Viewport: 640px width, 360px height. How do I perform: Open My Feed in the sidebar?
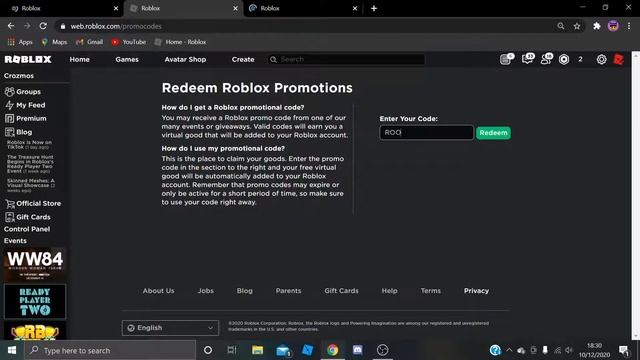(25, 105)
